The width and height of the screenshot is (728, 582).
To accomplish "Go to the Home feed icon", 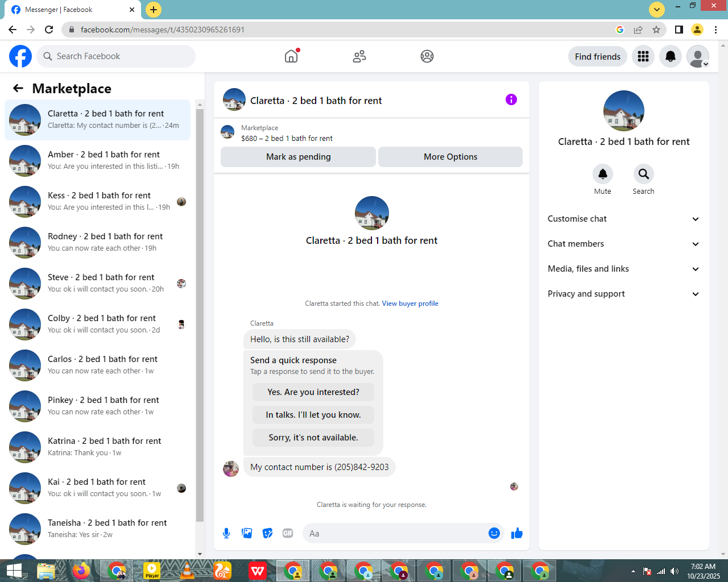I will [291, 56].
